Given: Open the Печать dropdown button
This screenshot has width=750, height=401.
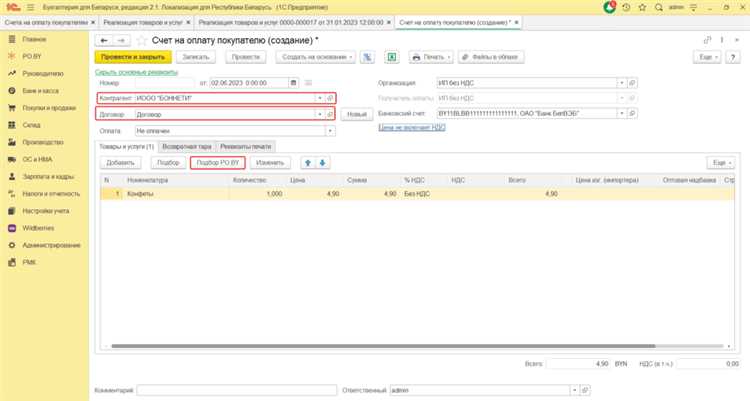Looking at the screenshot, I should (431, 57).
